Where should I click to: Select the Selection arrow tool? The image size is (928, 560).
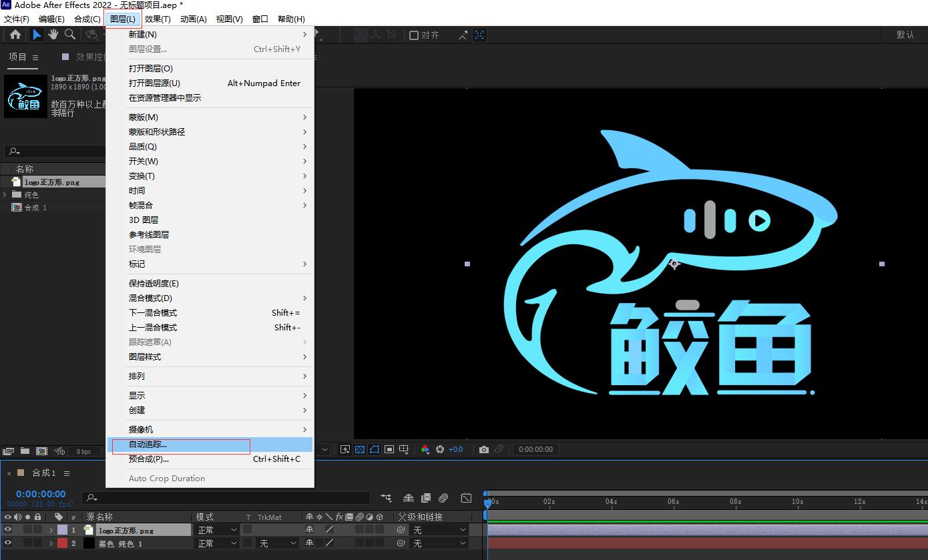(37, 35)
